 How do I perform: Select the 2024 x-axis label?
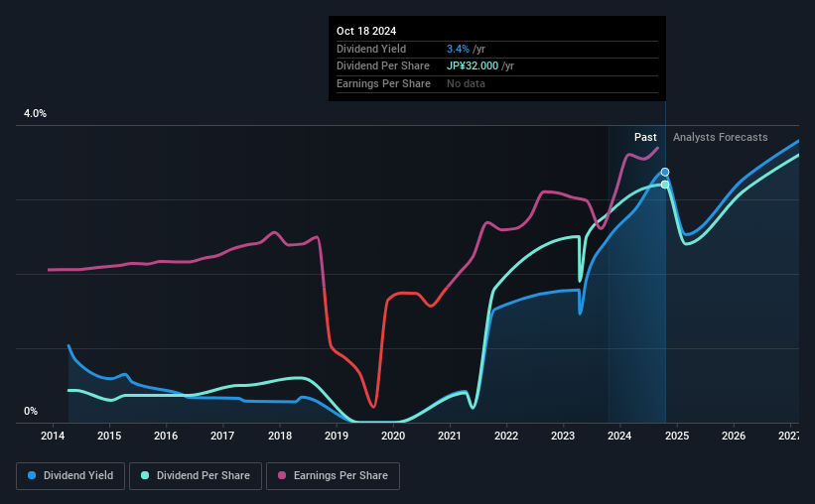(x=619, y=436)
